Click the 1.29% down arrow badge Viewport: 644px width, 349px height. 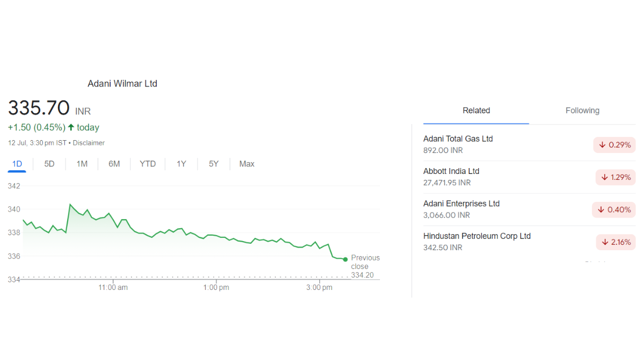[616, 177]
